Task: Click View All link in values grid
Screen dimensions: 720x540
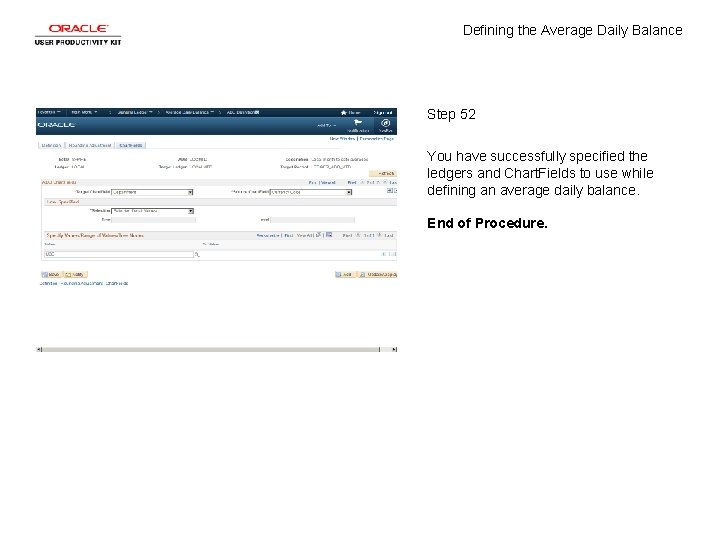Action: click(304, 235)
